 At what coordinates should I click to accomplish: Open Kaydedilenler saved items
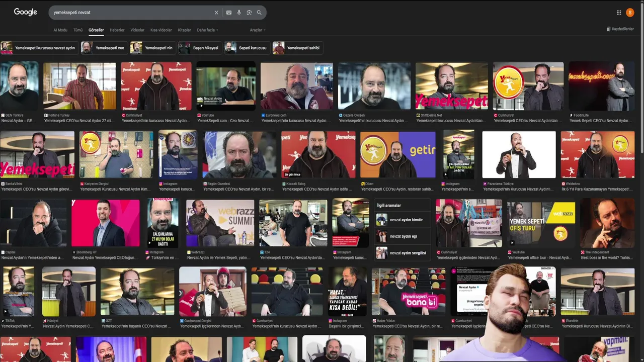click(x=620, y=29)
